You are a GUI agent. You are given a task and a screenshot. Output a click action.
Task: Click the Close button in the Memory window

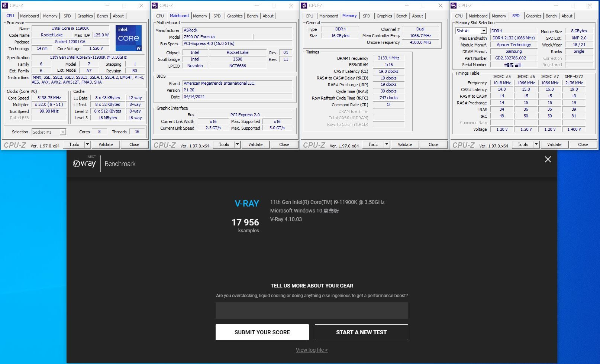coord(433,144)
